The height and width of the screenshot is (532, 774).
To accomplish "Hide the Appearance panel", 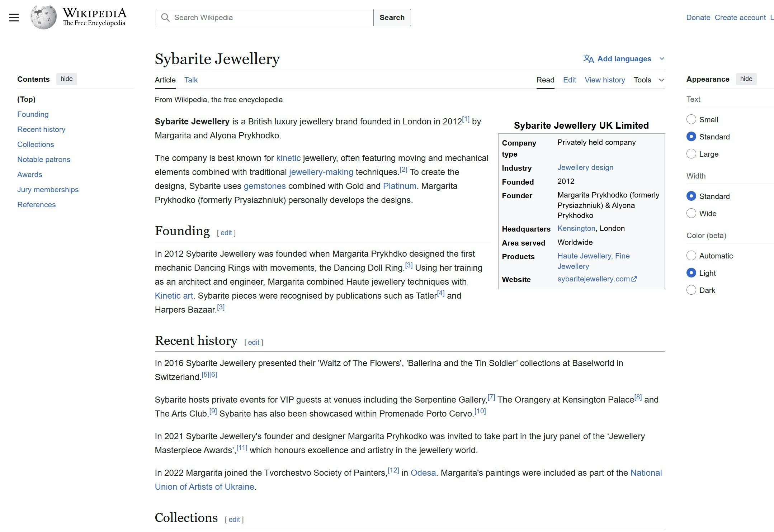I will pos(746,79).
